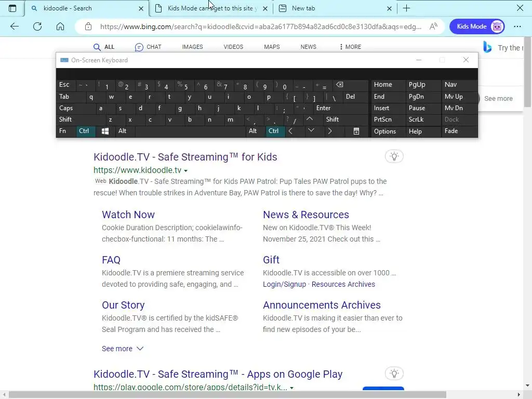Screen dimensions: 532x399
Task: Toggle the left Ctrl key
Action: 85,131
